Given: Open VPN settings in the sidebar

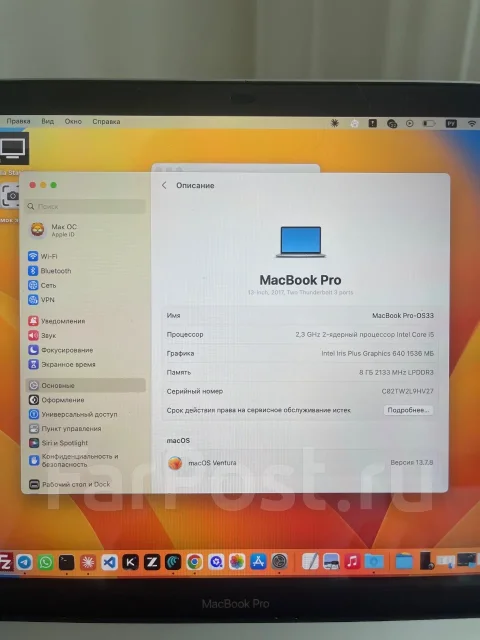Looking at the screenshot, I should click(x=41, y=300).
